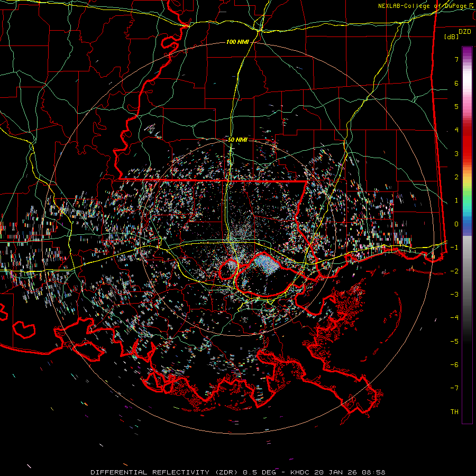Click the -3 value on the color scale
Image resolution: width=476 pixels, height=476 pixels.
click(x=454, y=295)
